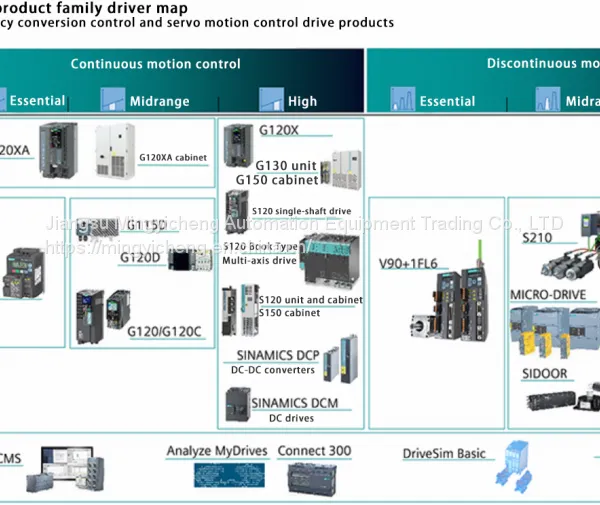Select the V90 servo drive image
Image resolution: width=600 pixels, height=505 pixels.
pos(450,292)
